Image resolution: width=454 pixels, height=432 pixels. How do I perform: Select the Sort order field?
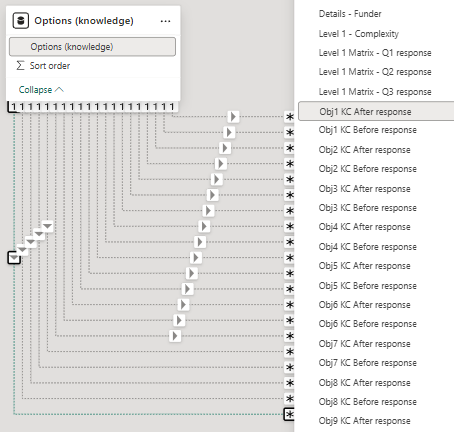point(50,66)
